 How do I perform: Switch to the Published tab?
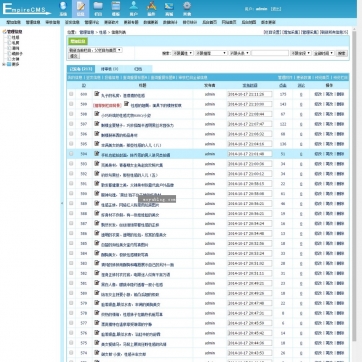click(x=81, y=69)
